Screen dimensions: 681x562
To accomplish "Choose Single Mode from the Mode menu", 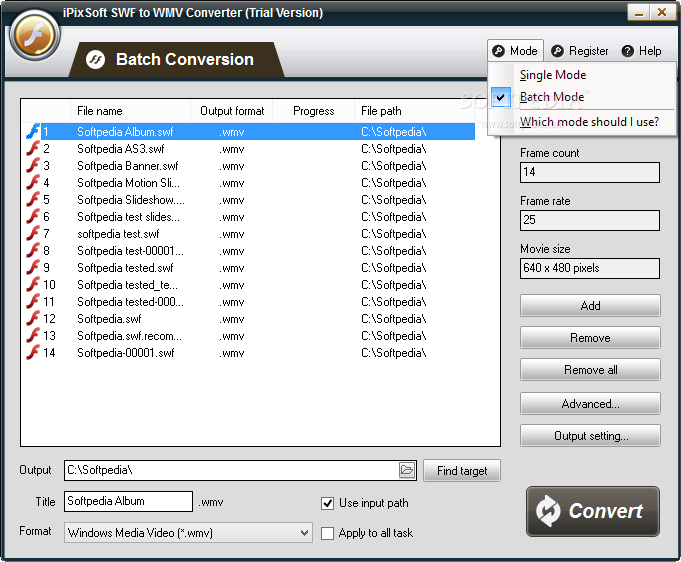I will click(582, 75).
